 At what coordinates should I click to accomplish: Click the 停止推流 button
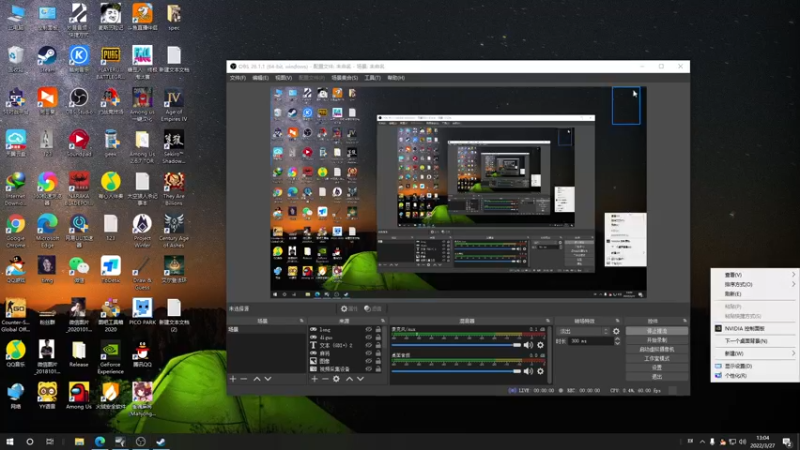(x=657, y=331)
